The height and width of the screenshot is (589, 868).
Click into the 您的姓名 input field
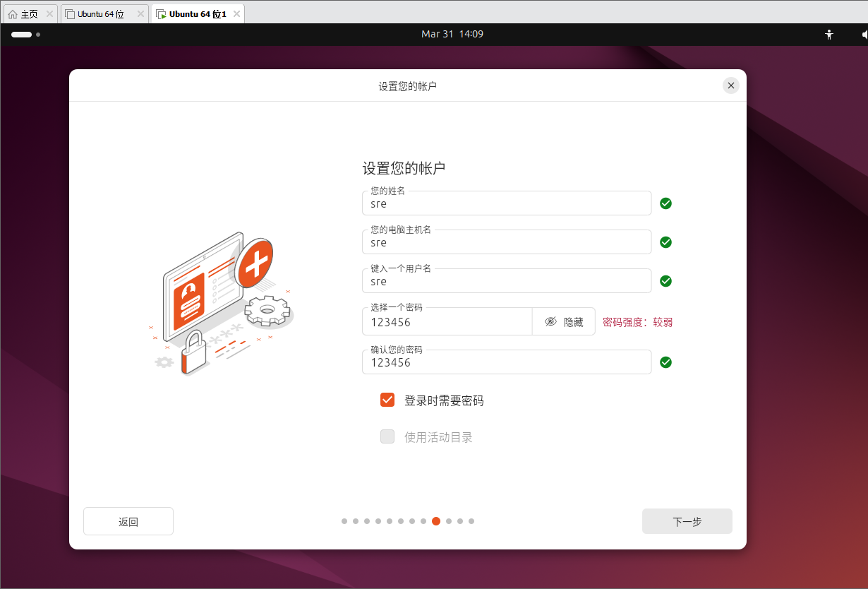tap(507, 203)
